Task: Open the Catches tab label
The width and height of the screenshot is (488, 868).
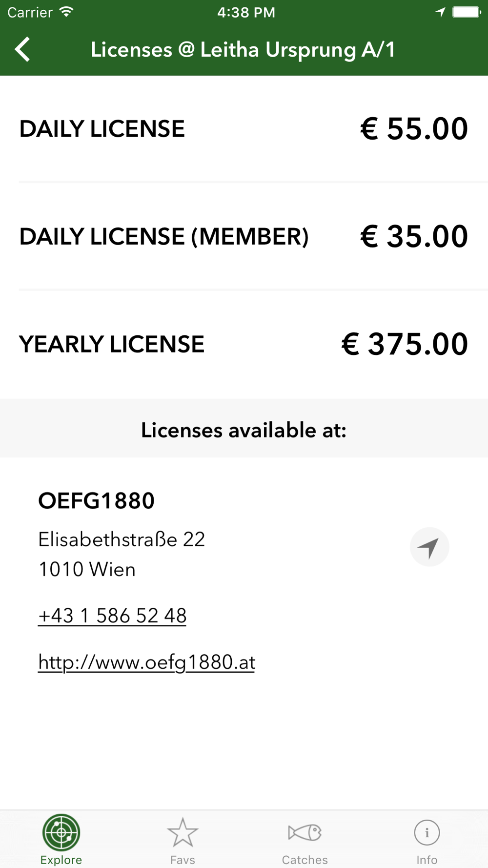Action: [x=305, y=860]
